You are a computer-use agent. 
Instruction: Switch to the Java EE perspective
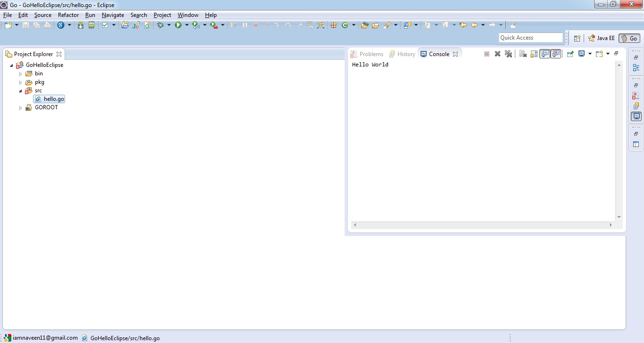coord(602,38)
